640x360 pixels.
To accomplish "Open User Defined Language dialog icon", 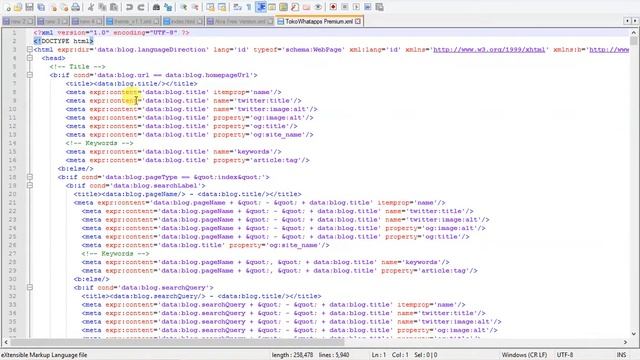I will pos(272,7).
